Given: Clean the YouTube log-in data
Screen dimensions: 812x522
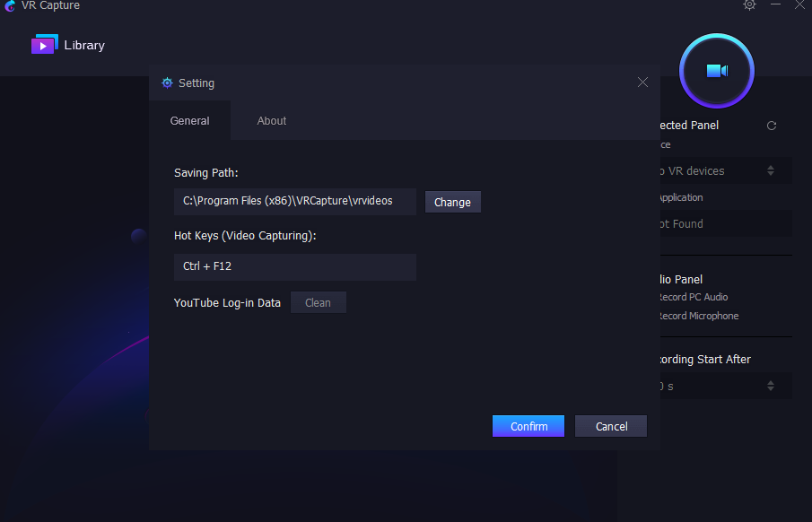Looking at the screenshot, I should [318, 302].
